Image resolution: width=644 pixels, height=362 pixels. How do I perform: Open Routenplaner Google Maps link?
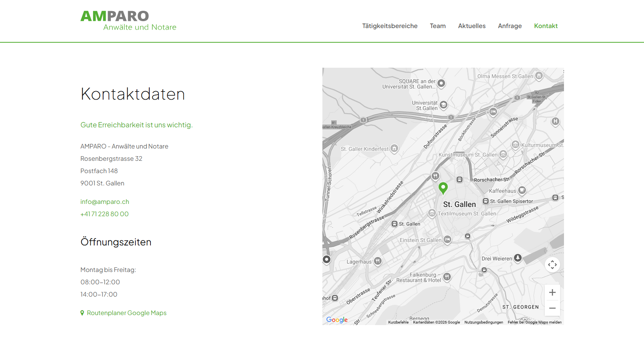123,313
